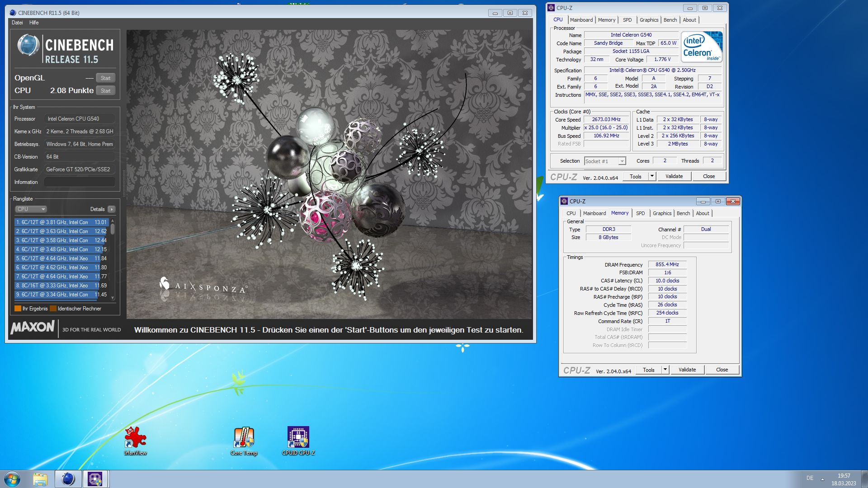Open the Rangliste CPU dropdown
The image size is (868, 488).
point(31,209)
